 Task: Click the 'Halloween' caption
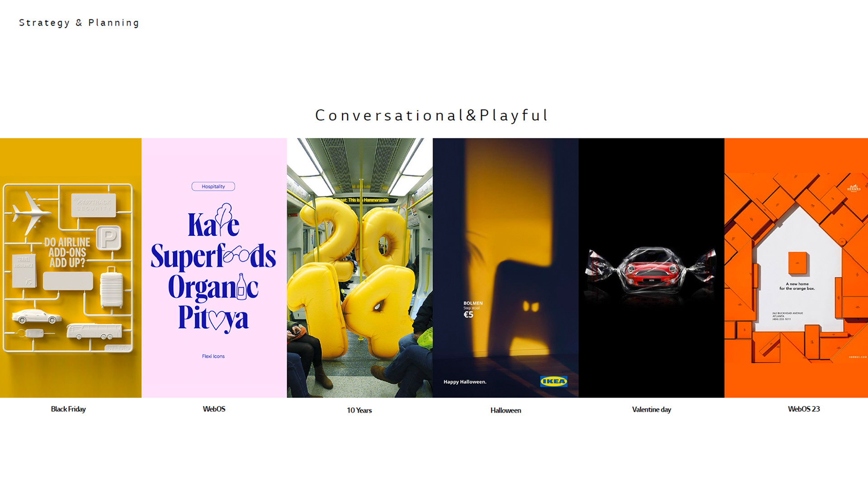click(x=506, y=410)
